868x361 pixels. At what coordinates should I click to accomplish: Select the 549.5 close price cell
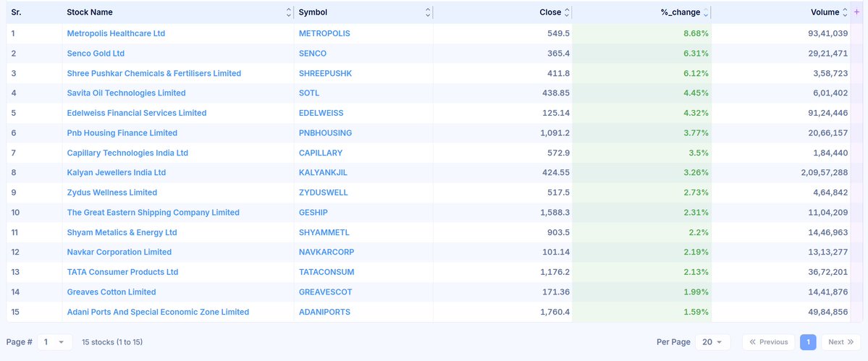[x=502, y=33]
